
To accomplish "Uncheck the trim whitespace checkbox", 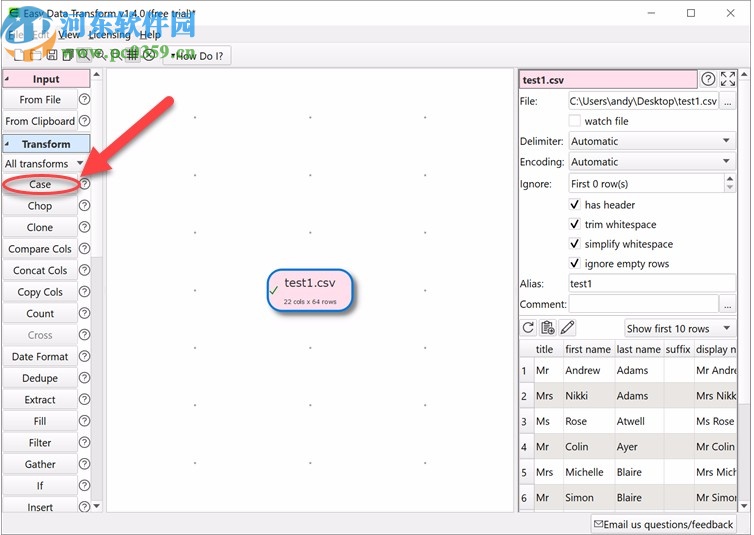I will pyautogui.click(x=575, y=224).
